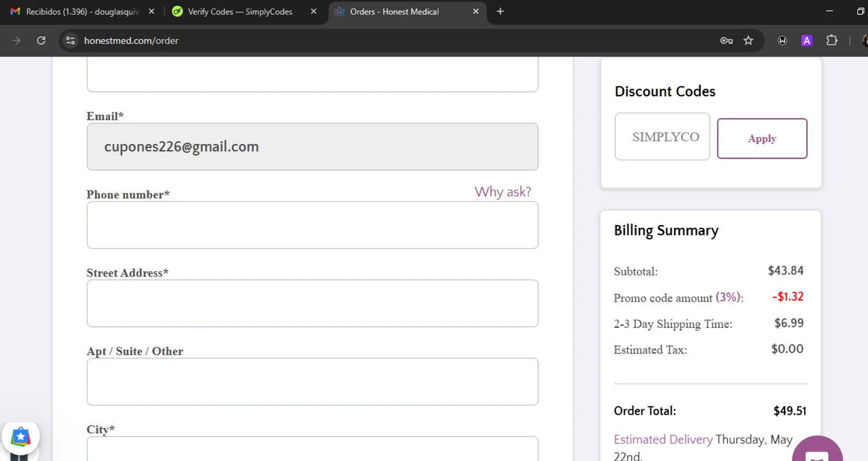Open the circular W extension icon
This screenshot has width=868, height=461.
(x=782, y=40)
